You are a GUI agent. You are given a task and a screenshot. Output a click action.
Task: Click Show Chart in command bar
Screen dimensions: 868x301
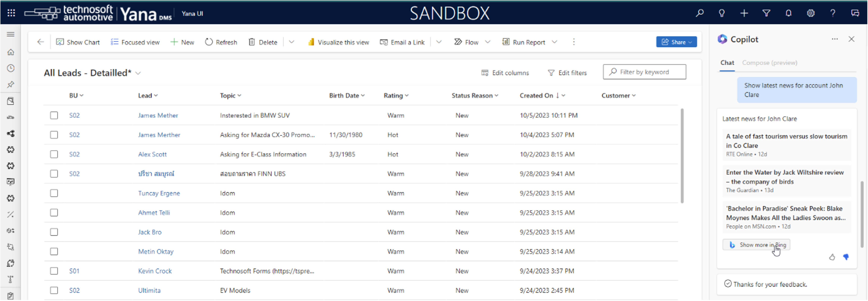click(78, 42)
